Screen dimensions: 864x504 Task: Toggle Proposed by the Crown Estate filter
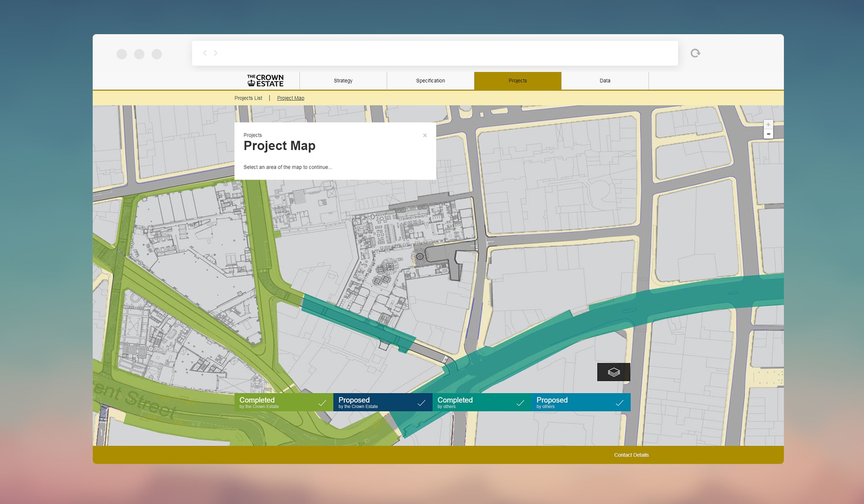click(x=382, y=402)
